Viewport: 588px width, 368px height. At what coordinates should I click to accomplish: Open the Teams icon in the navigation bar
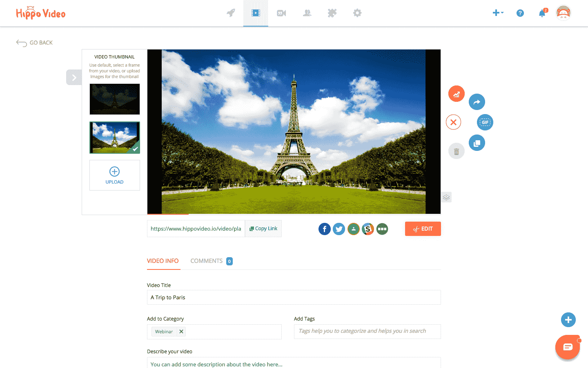[307, 13]
